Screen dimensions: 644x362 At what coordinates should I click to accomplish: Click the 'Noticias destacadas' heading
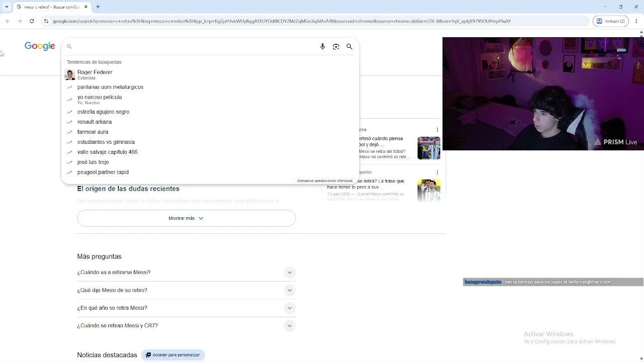[107, 355]
